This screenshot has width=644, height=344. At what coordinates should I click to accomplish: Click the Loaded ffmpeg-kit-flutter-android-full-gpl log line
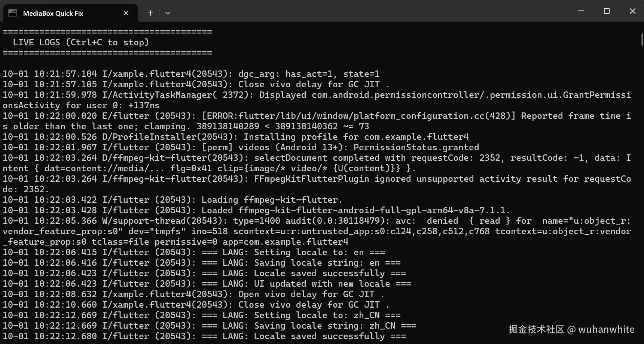click(x=256, y=211)
